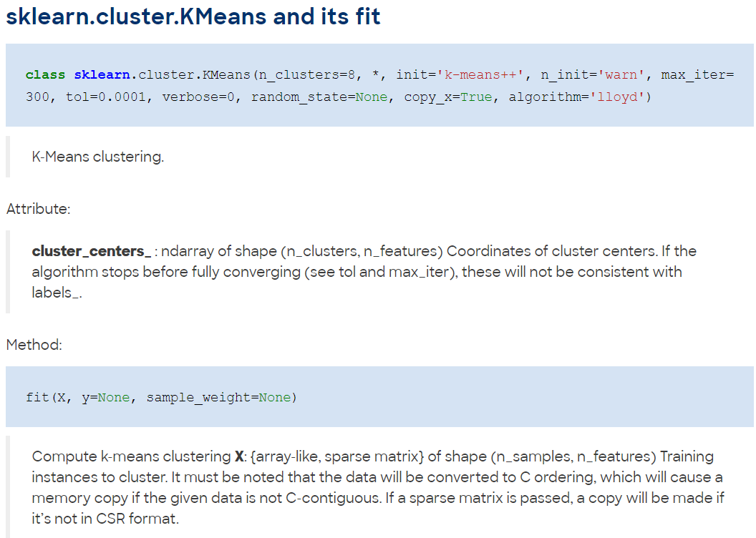Click the 'k-means++' init string value
The image size is (756, 538).
480,75
